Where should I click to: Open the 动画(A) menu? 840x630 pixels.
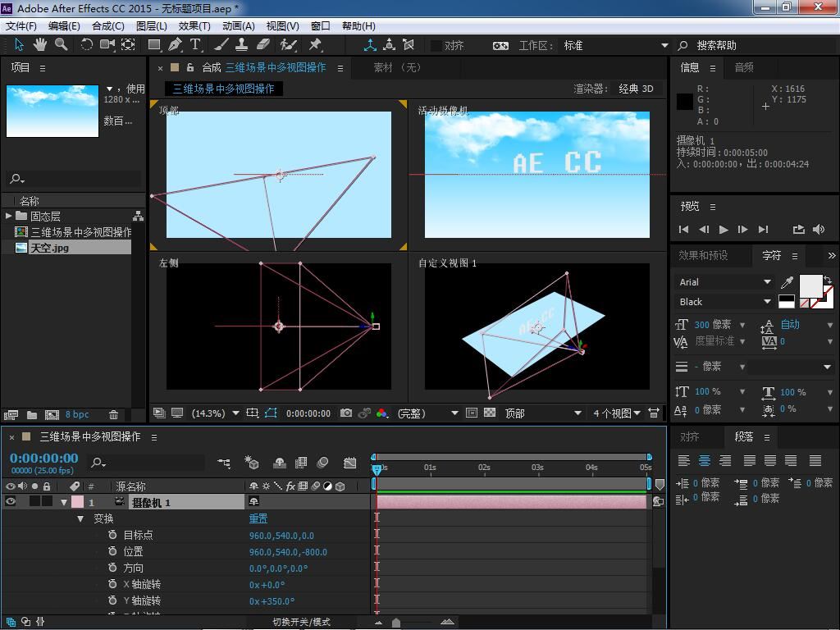(239, 25)
